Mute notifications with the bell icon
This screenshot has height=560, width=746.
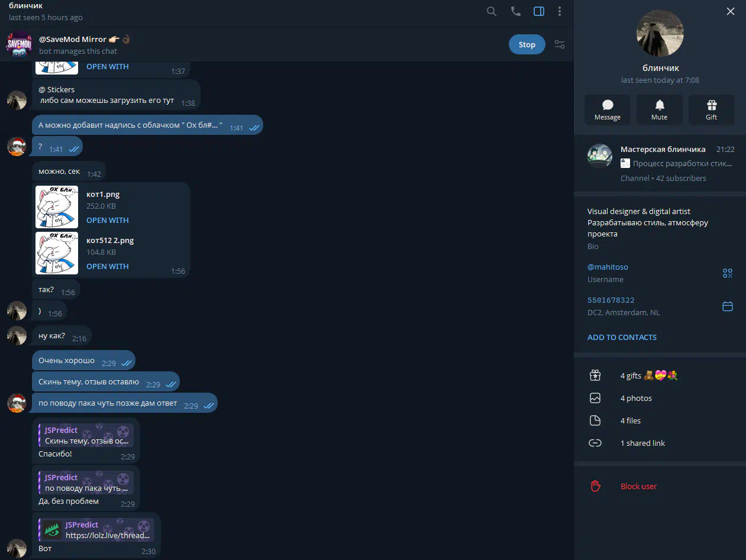pos(659,110)
